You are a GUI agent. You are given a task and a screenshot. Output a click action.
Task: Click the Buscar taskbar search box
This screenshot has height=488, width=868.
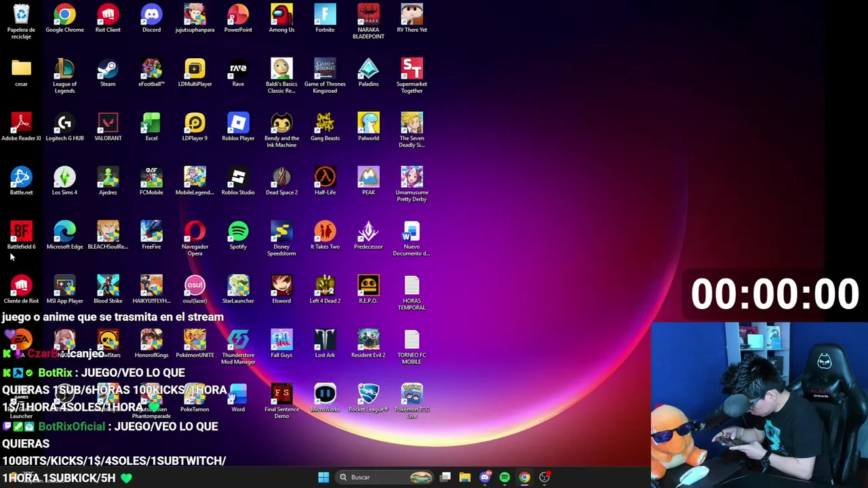(385, 477)
